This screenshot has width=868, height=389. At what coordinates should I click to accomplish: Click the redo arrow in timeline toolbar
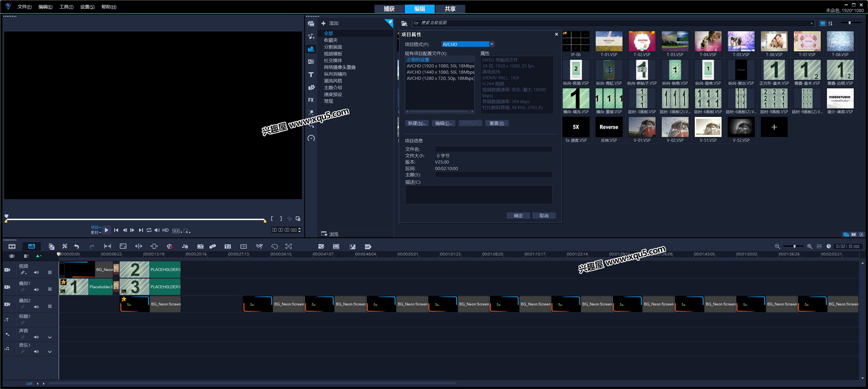point(92,246)
